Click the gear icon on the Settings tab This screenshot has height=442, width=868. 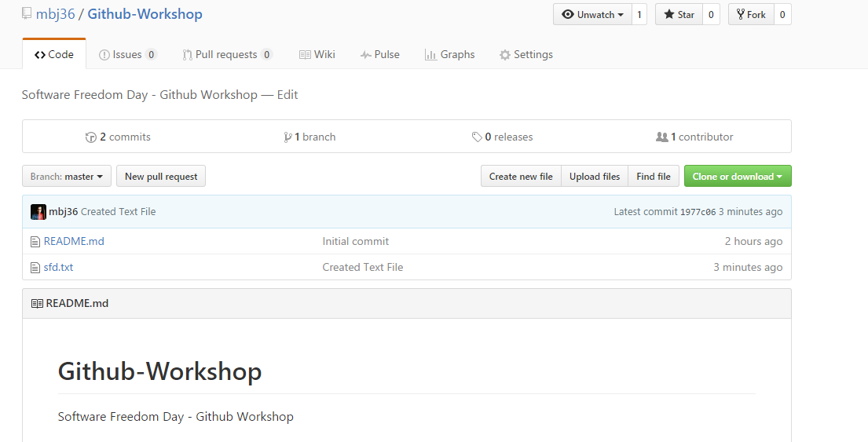pyautogui.click(x=505, y=55)
